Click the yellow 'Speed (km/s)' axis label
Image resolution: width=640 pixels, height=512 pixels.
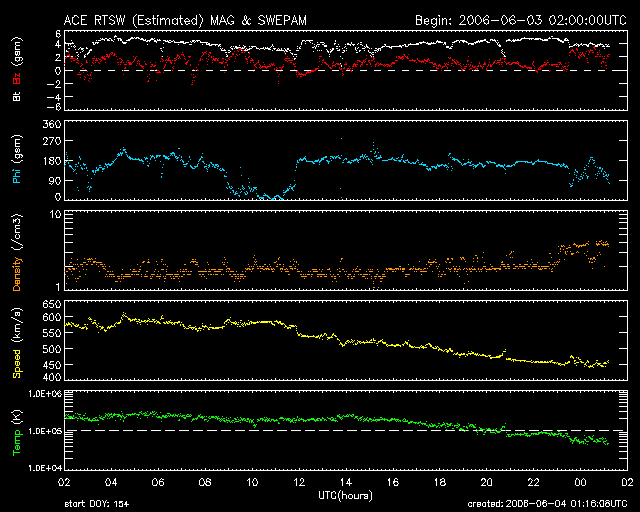tap(17, 343)
